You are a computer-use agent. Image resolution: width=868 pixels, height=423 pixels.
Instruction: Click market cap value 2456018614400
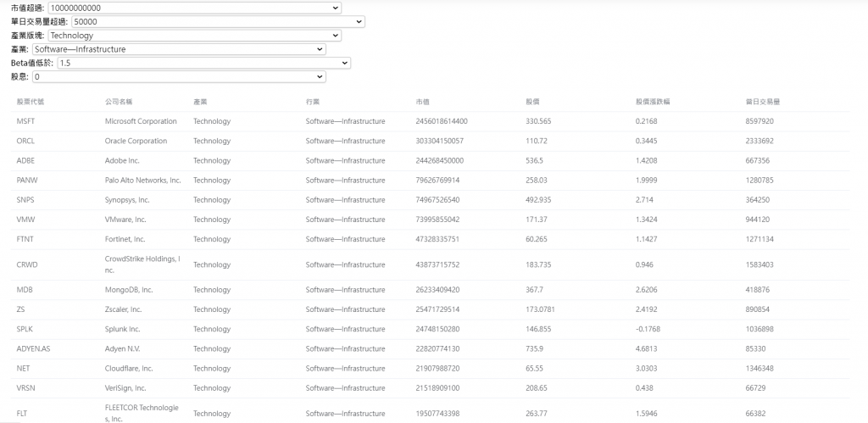tap(441, 121)
